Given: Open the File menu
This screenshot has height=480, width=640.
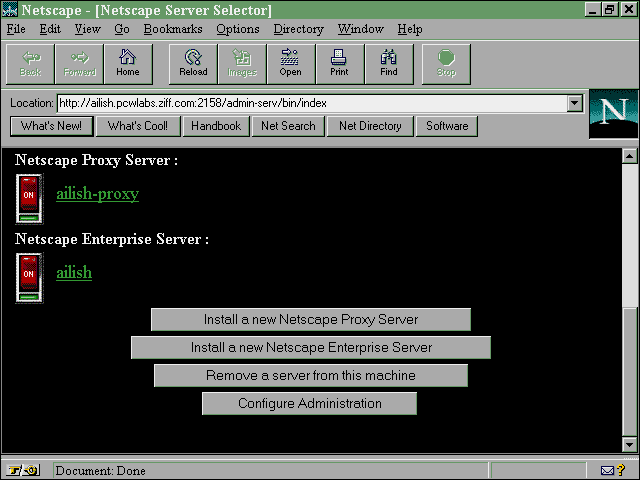Looking at the screenshot, I should pos(16,29).
